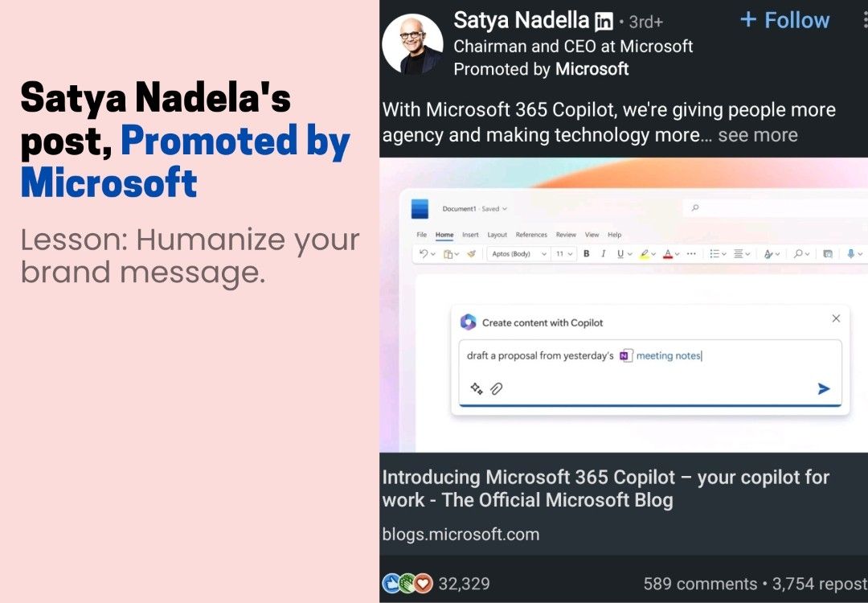Expand the bullet list dropdown arrow

click(x=725, y=254)
